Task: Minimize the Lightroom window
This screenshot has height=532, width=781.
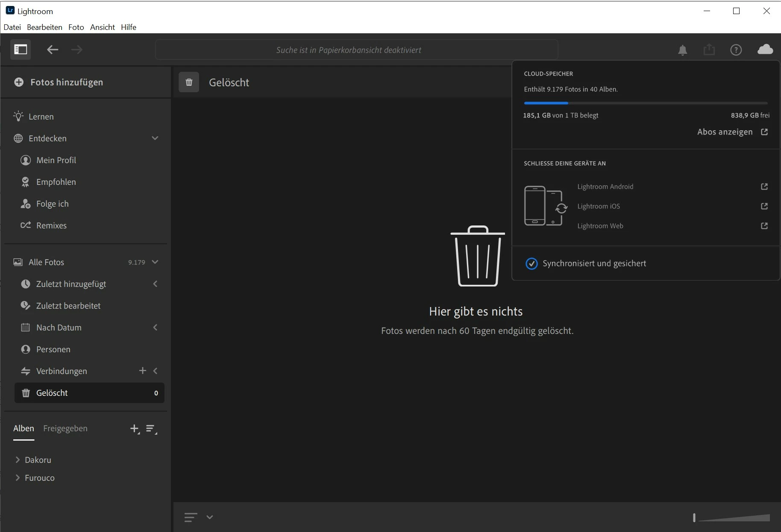Action: pyautogui.click(x=707, y=11)
